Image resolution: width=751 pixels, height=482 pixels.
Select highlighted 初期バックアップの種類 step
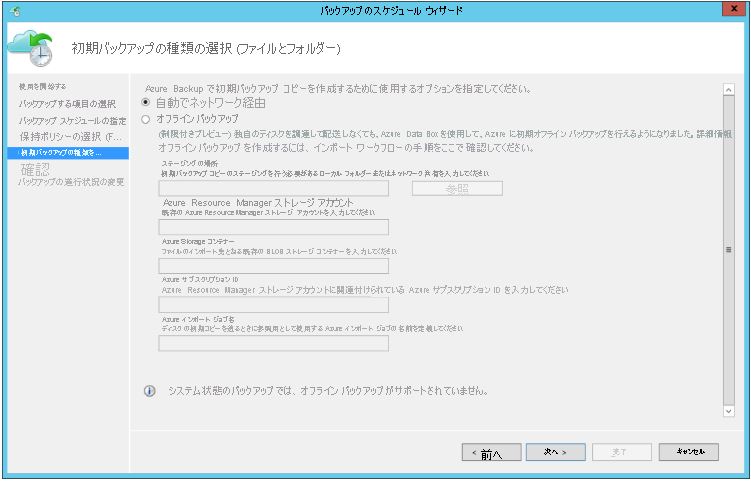coord(68,153)
